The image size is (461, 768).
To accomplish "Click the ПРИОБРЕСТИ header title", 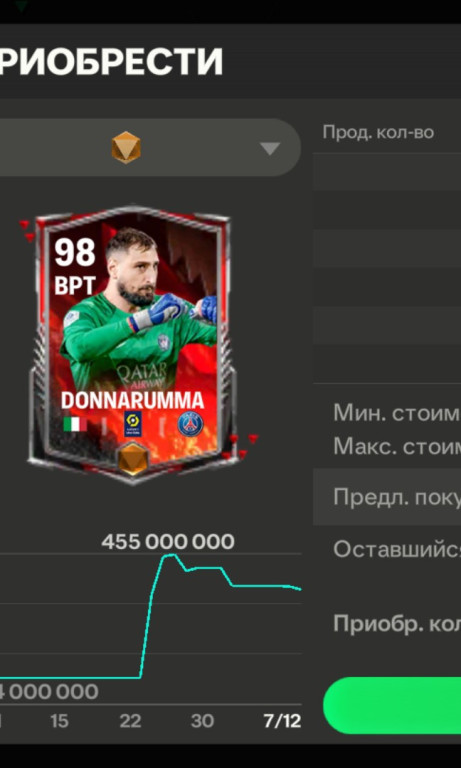I will click(111, 62).
